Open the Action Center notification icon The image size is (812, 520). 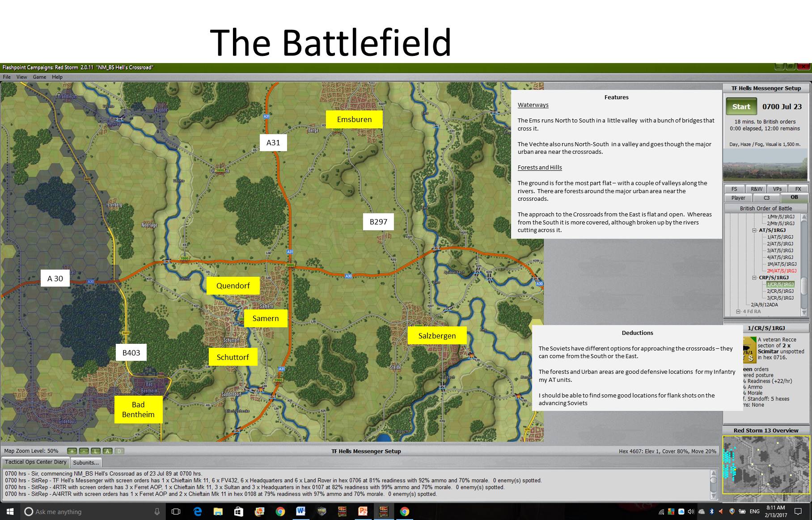(798, 512)
